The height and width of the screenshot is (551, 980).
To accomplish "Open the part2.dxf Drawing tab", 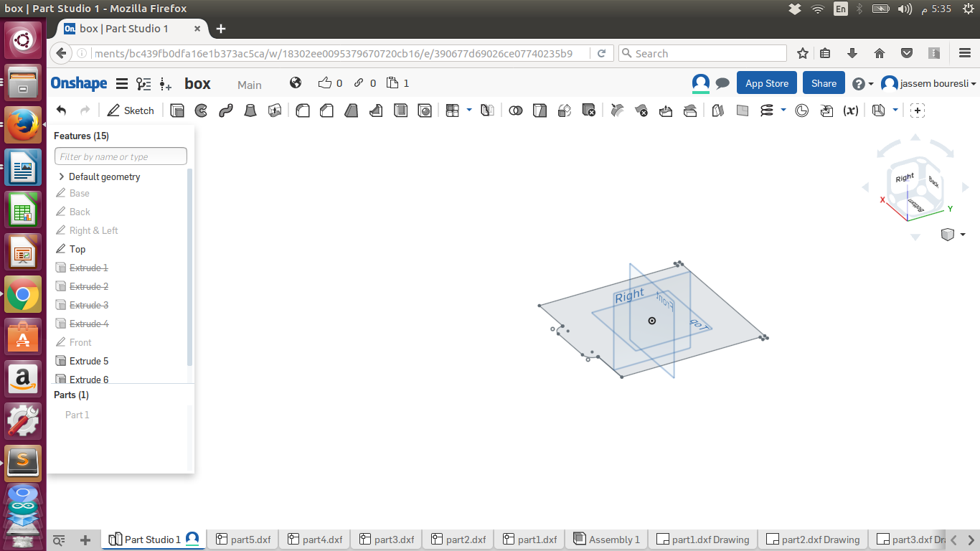I will click(x=814, y=540).
